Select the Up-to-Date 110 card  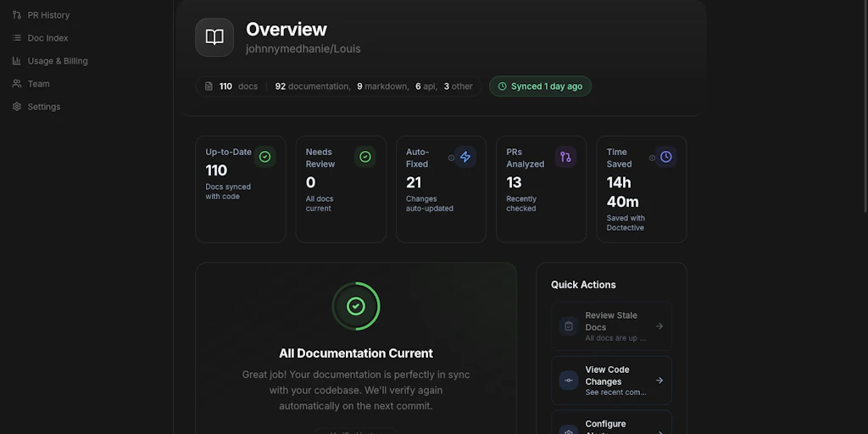click(x=240, y=189)
